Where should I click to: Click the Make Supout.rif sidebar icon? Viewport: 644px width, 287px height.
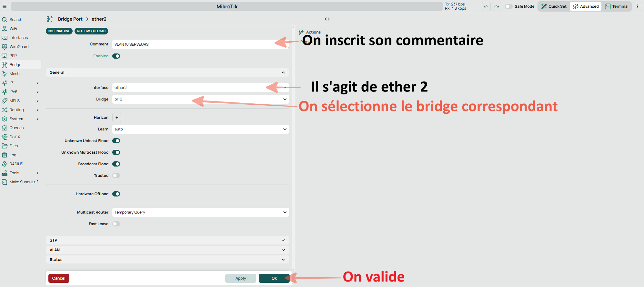pyautogui.click(x=5, y=182)
